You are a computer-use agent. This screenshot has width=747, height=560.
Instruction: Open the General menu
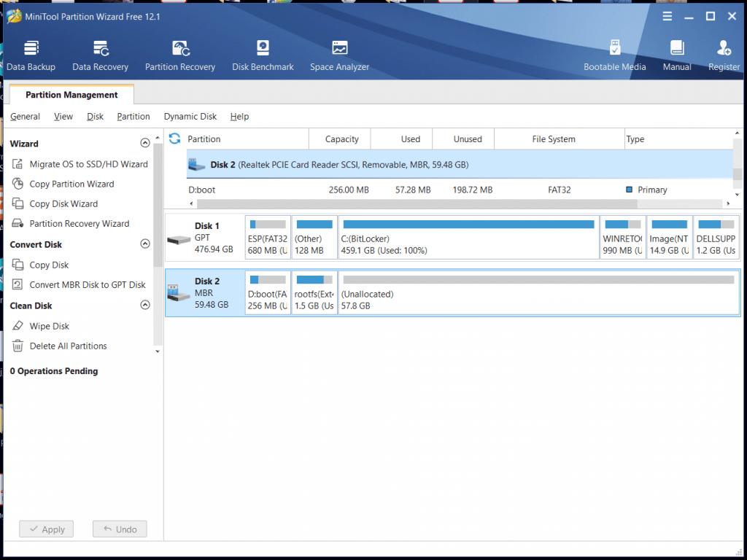click(x=26, y=117)
